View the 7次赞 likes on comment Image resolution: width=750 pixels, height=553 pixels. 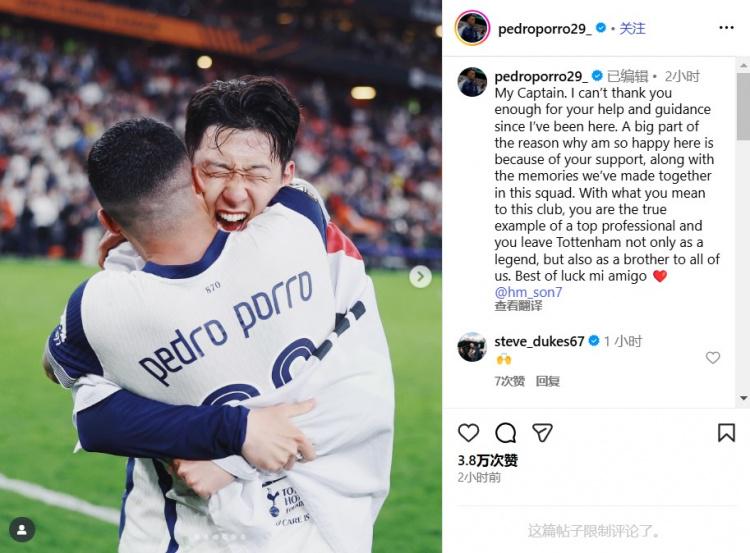(509, 381)
